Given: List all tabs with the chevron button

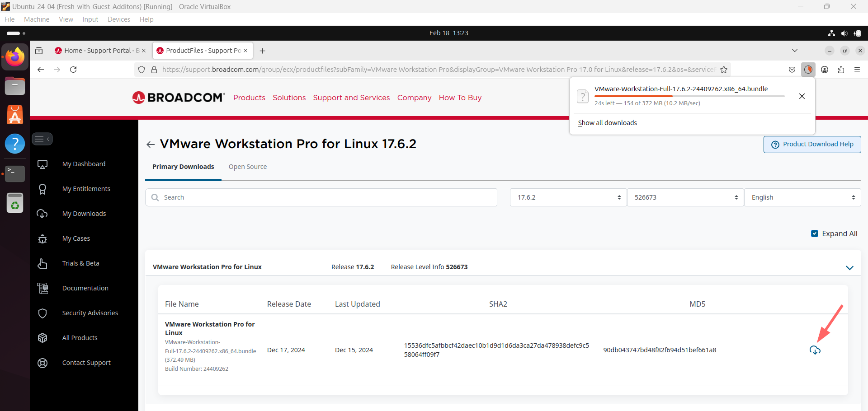Looking at the screenshot, I should pyautogui.click(x=795, y=51).
